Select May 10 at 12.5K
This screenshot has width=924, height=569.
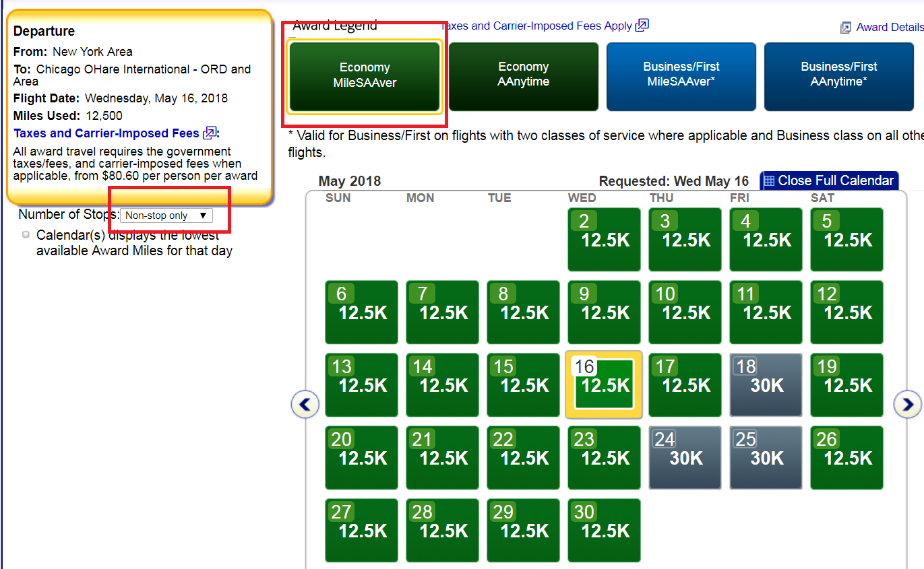coord(685,312)
